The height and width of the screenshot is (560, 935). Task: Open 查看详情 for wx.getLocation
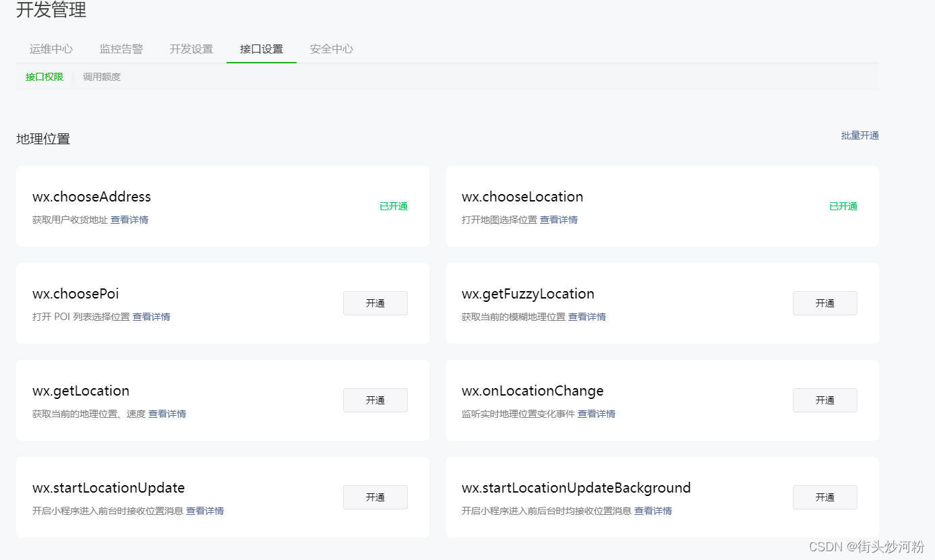pos(167,414)
